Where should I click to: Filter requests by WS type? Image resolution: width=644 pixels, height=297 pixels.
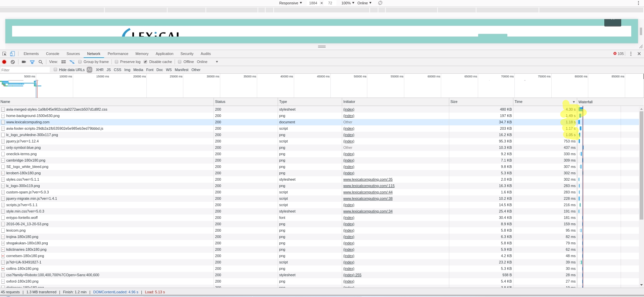tap(169, 70)
